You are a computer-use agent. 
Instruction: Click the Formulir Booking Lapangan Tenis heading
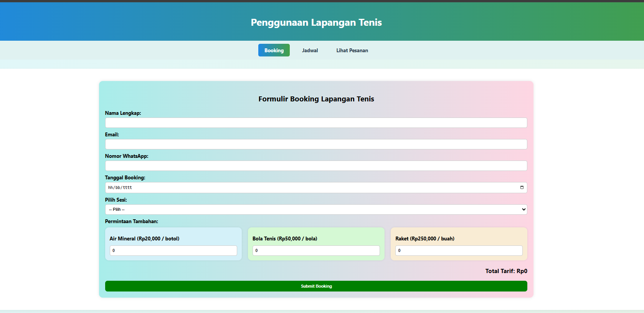[316, 99]
